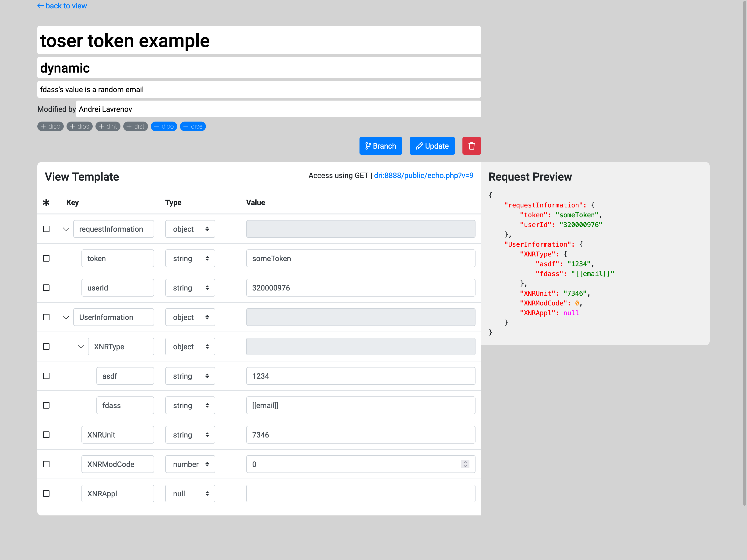
Task: Click the asterisk icon in table header
Action: [46, 203]
